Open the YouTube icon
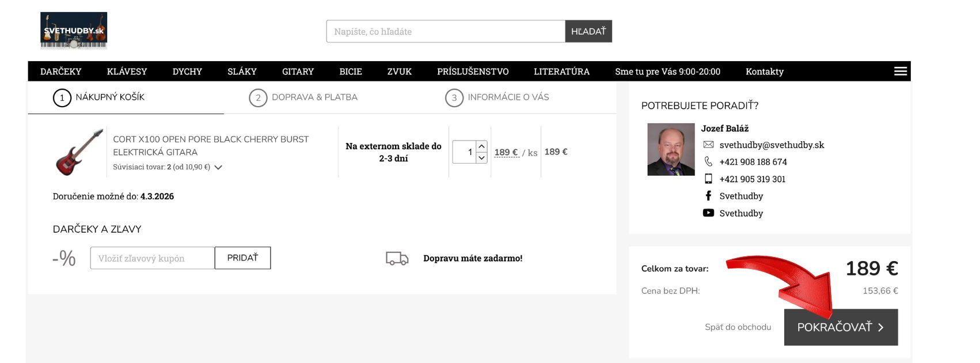Screen dimensions: 980x363 [708, 213]
